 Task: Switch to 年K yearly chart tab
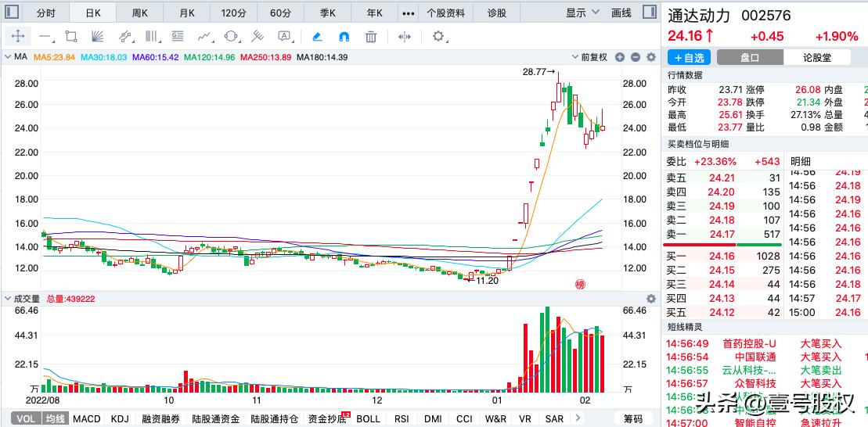click(375, 13)
